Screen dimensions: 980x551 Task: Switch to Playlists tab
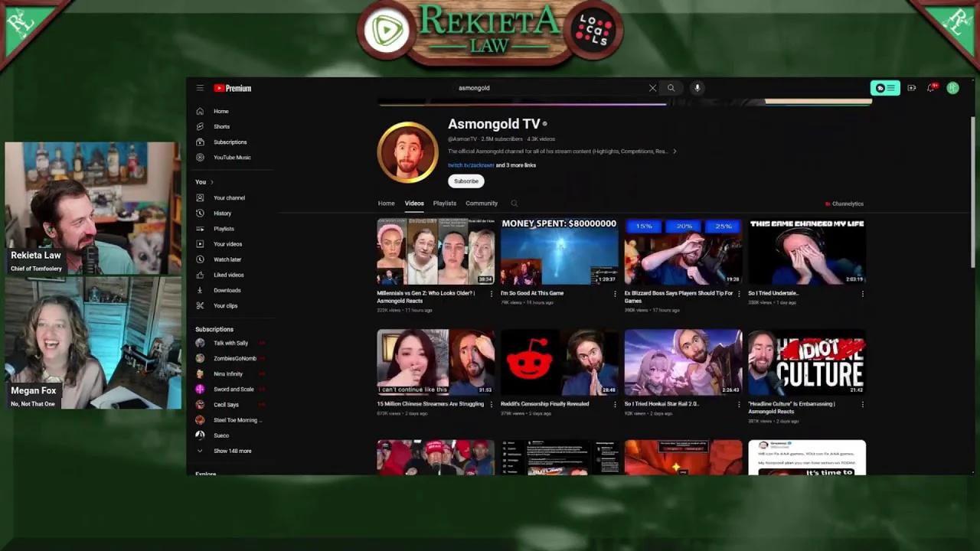coord(445,204)
